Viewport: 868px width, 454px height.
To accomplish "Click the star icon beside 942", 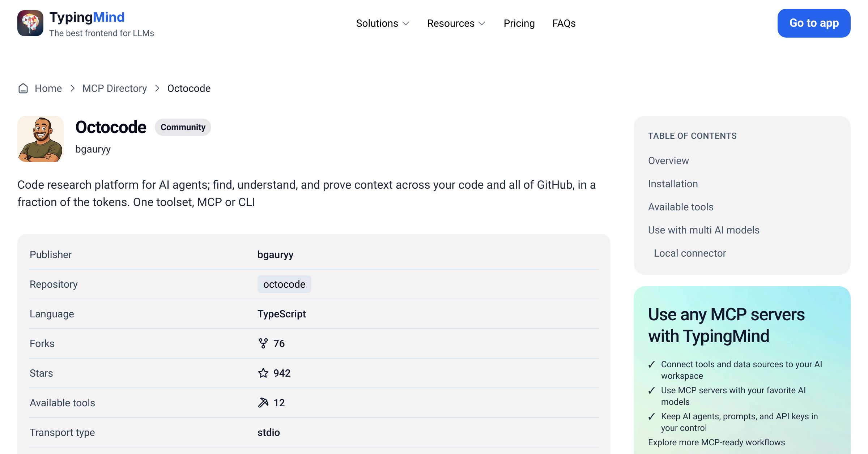I will (263, 373).
